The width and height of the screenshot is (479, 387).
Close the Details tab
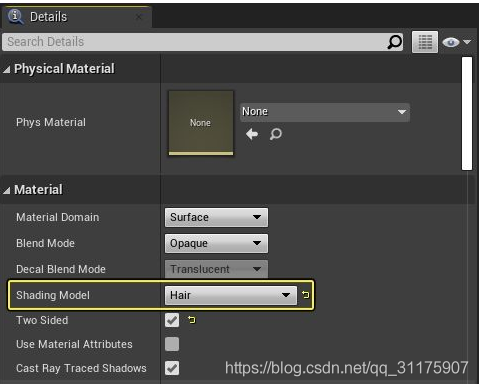tap(139, 17)
